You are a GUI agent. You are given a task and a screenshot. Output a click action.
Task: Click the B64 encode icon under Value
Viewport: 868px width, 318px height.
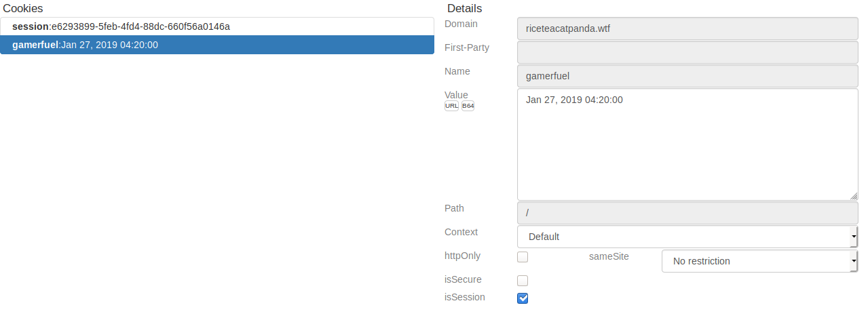click(468, 106)
